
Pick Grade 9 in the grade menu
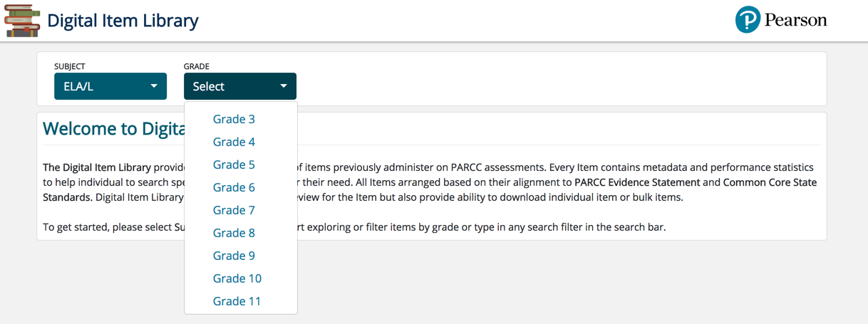[234, 256]
